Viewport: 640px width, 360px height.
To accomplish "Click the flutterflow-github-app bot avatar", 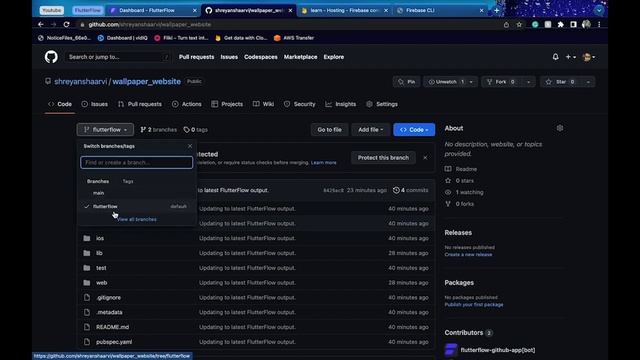I will pyautogui.click(x=451, y=350).
